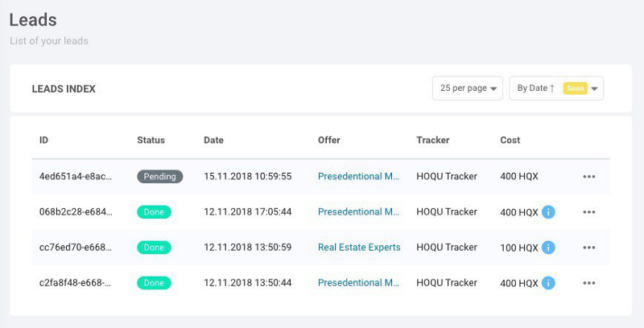Select lead ID 4ed651a4-e8ac text
Screen dimensions: 644x328
(75, 176)
